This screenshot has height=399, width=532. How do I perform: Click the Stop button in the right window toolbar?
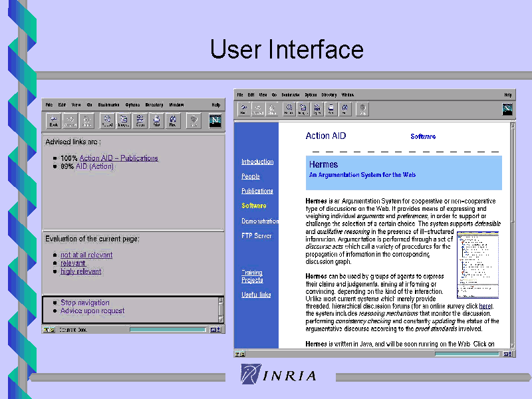(362, 109)
